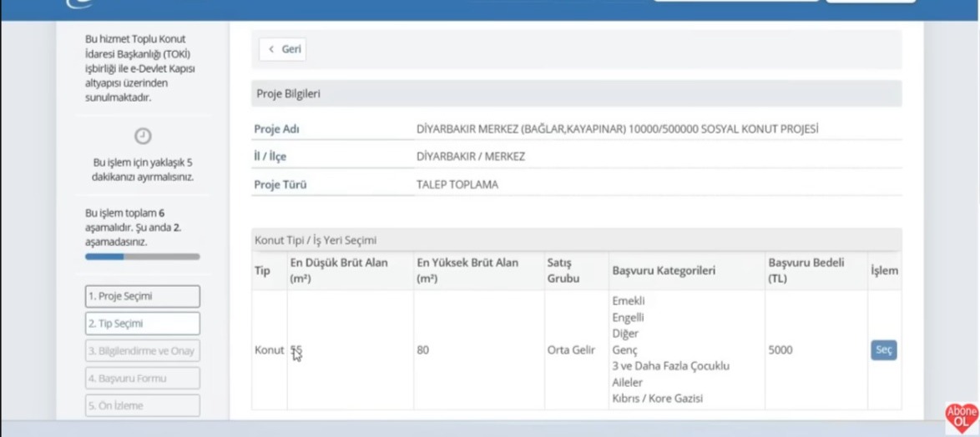Click the search field in the top header

coord(735,2)
